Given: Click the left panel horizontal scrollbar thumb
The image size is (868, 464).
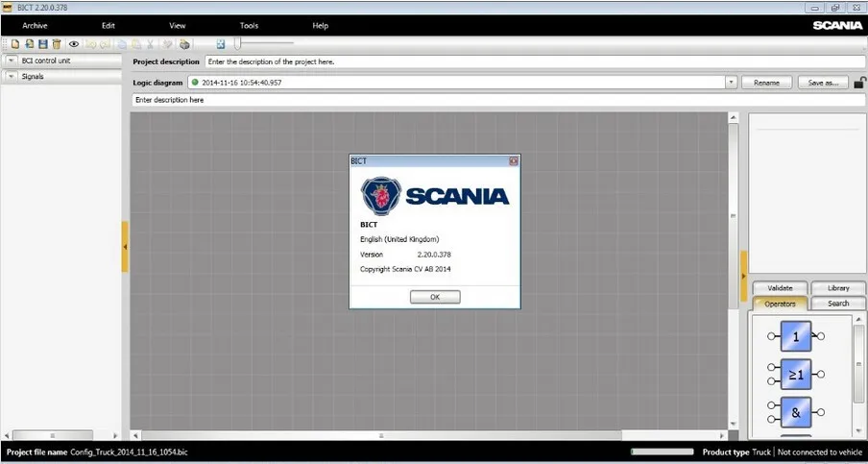Looking at the screenshot, I should [x=53, y=436].
